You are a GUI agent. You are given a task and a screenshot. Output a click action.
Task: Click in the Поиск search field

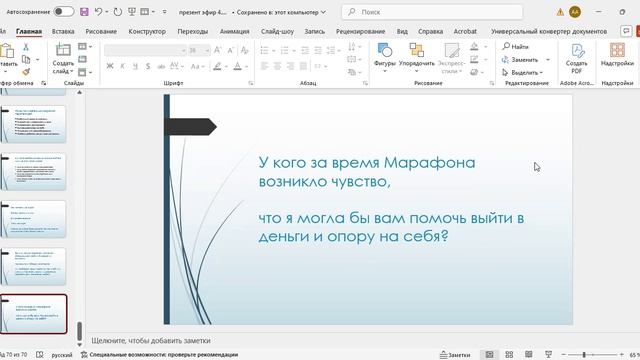432,12
